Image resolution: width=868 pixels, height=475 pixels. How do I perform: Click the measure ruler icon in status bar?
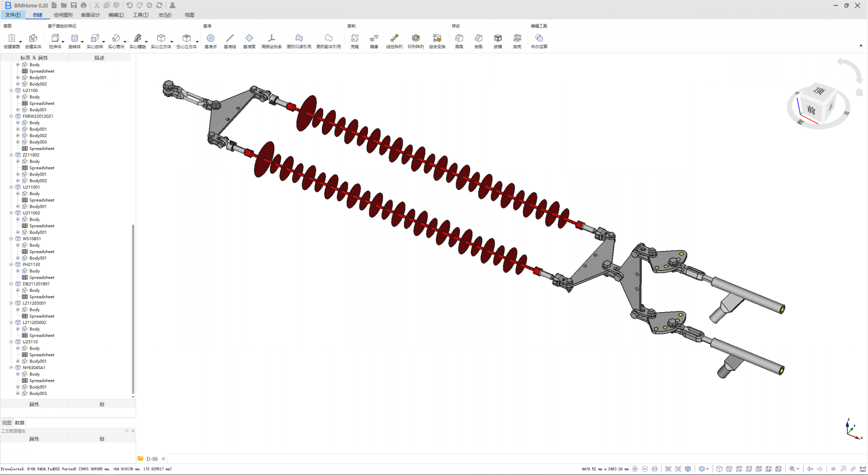point(863,469)
